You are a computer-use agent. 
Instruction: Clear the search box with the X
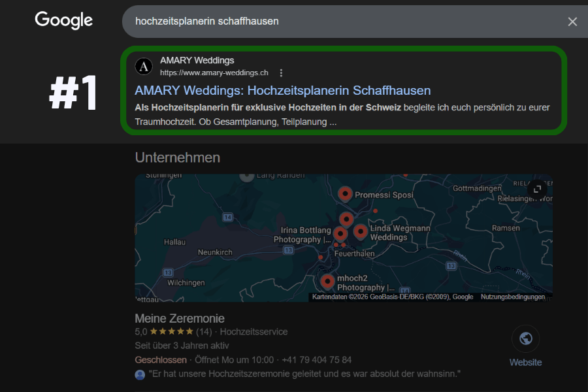point(572,22)
